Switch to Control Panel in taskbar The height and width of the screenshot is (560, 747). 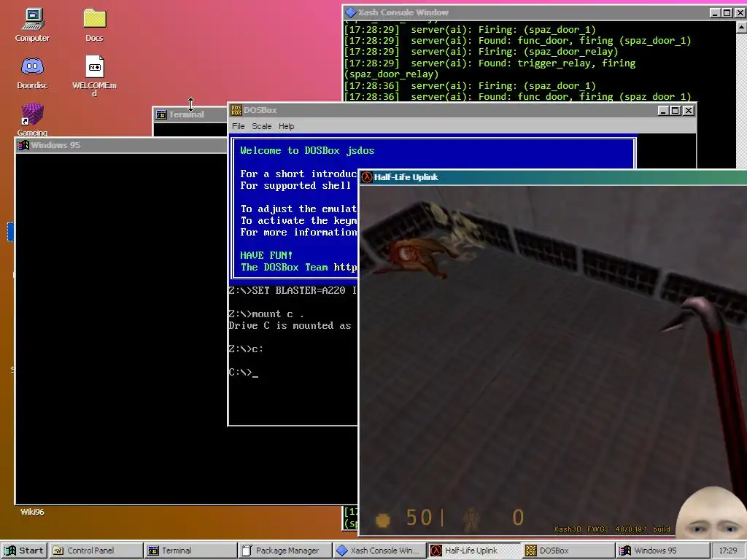(x=97, y=551)
